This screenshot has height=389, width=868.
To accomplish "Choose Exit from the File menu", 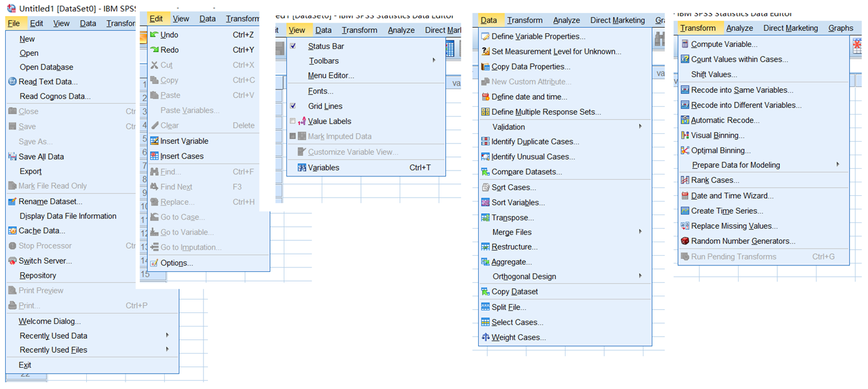I will pyautogui.click(x=25, y=365).
